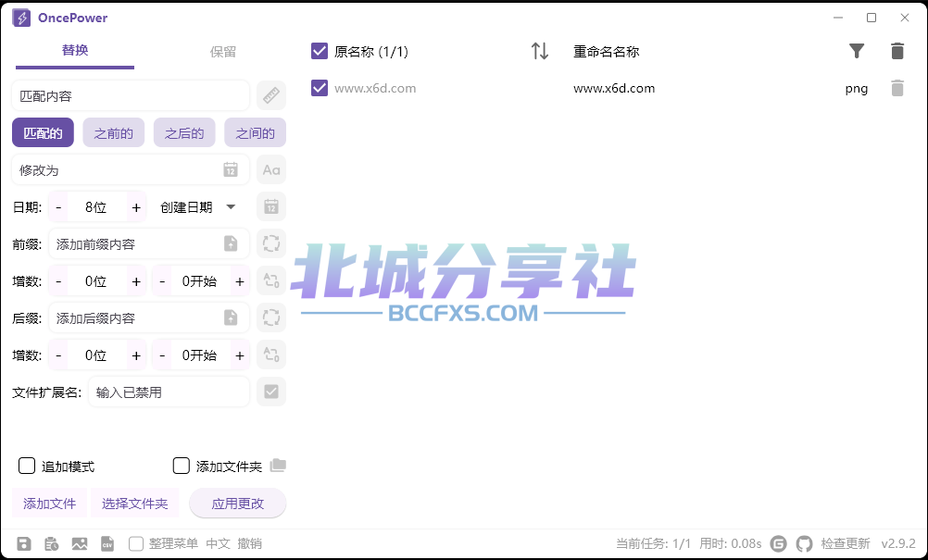Select the 之前的 mode chip
Viewport: 928px width, 560px height.
pyautogui.click(x=114, y=133)
